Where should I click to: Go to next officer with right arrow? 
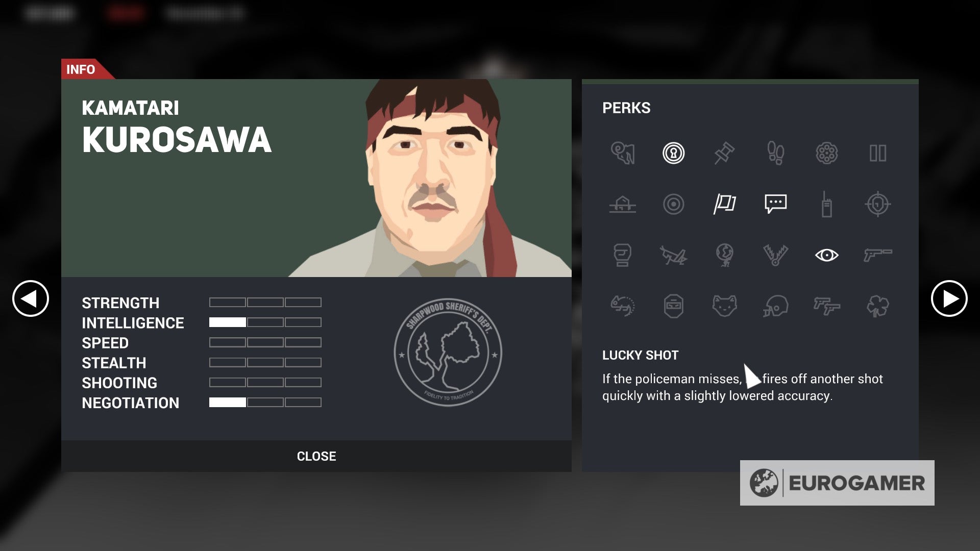coord(949,298)
